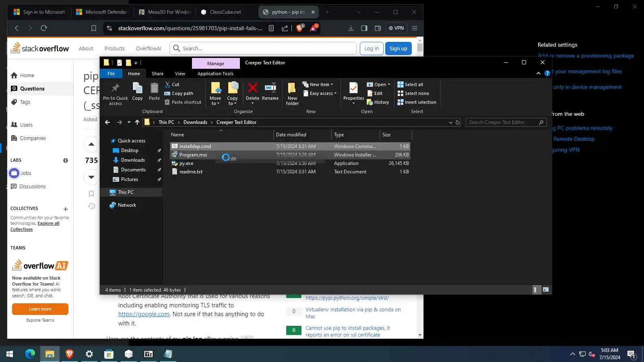Image resolution: width=644 pixels, height=362 pixels.
Task: Click the Copy icon in Clipboard group
Action: pyautogui.click(x=137, y=91)
